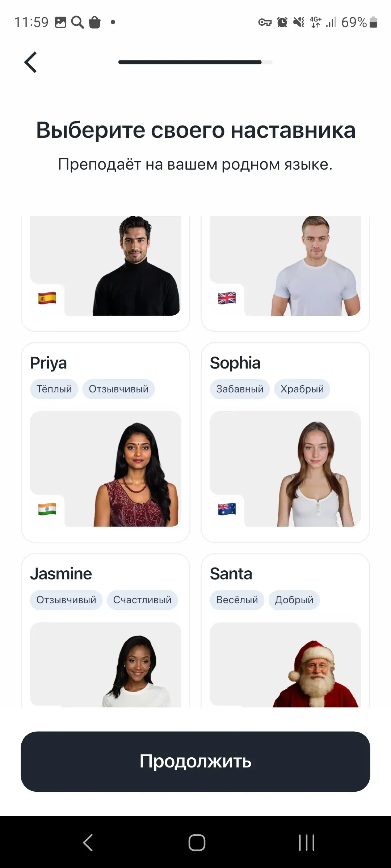Select the mentor wearing black turtleneck
The height and width of the screenshot is (868, 391).
click(105, 273)
